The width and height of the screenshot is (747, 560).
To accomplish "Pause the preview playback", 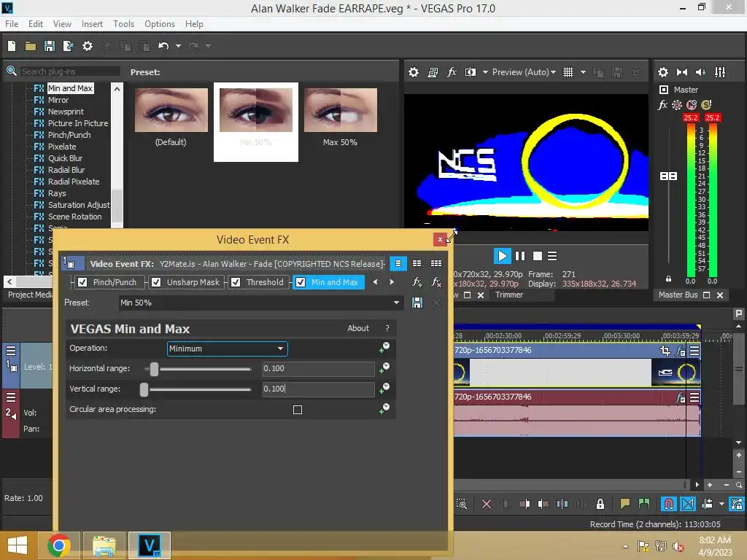I will pyautogui.click(x=520, y=256).
